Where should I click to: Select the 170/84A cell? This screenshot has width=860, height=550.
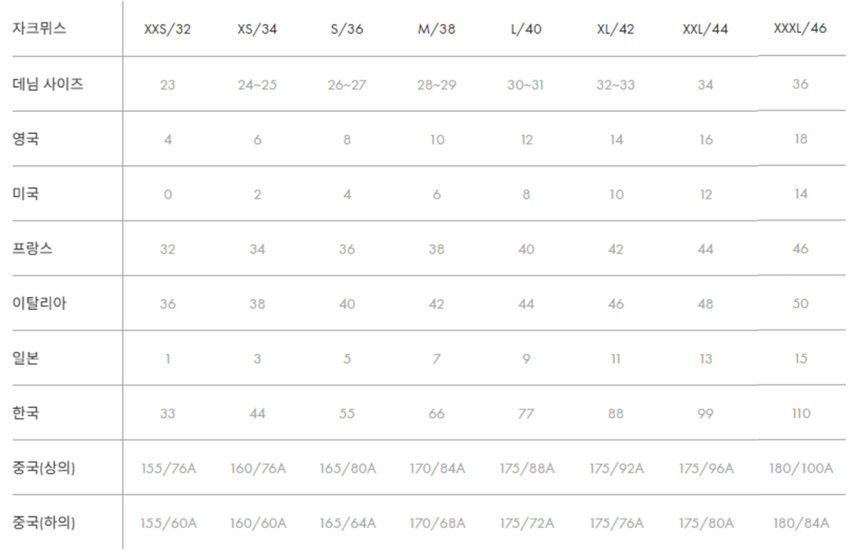click(x=436, y=468)
